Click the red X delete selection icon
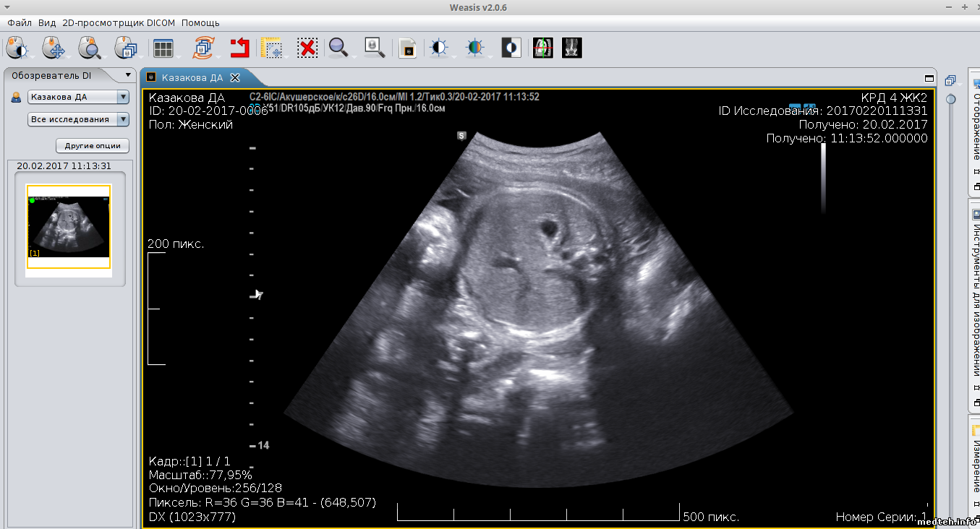 click(x=307, y=48)
